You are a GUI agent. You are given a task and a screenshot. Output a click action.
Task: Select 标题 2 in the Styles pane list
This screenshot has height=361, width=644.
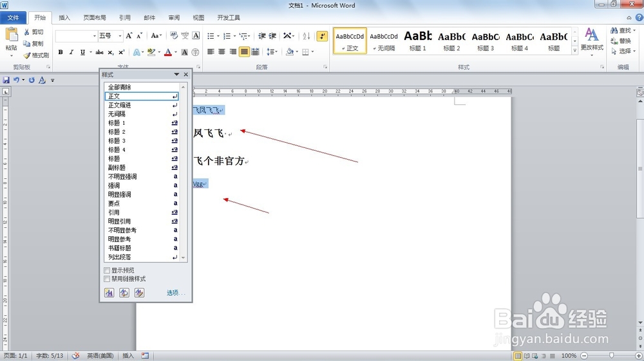(142, 132)
